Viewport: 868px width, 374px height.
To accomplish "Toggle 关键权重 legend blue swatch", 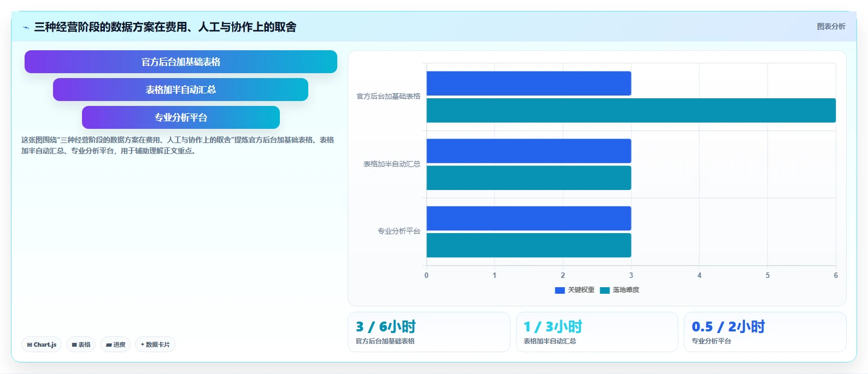I will point(560,290).
